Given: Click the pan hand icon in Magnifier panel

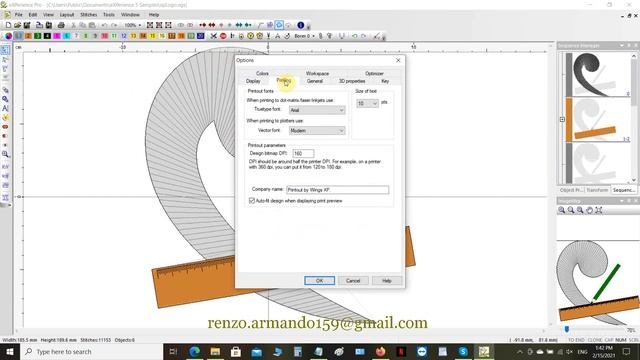Looking at the screenshot, I should point(589,210).
